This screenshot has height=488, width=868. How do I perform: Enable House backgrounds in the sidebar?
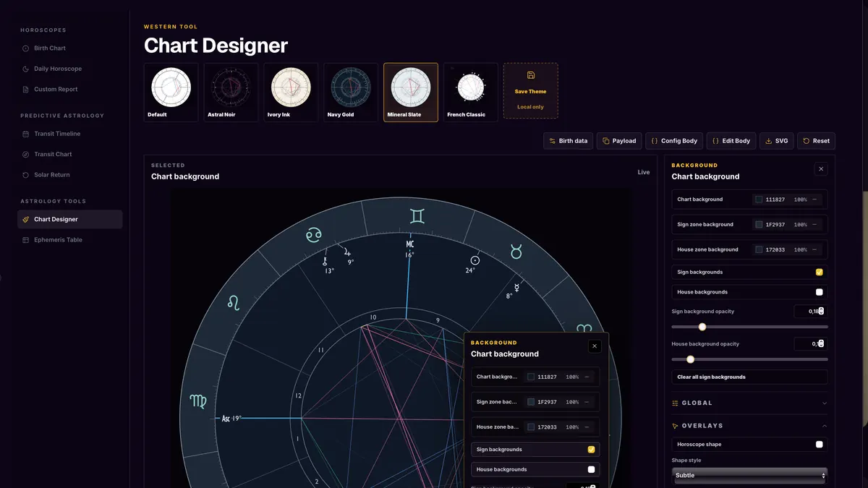819,292
